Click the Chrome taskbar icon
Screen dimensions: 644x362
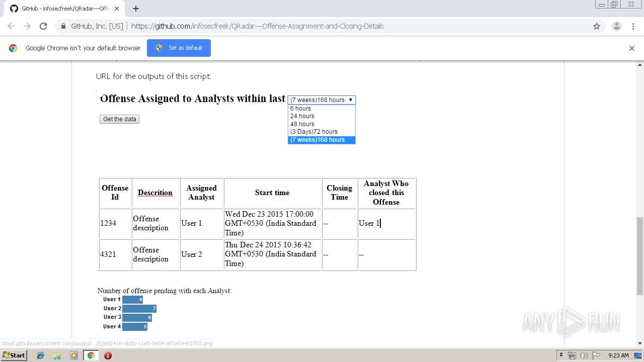[91, 355]
